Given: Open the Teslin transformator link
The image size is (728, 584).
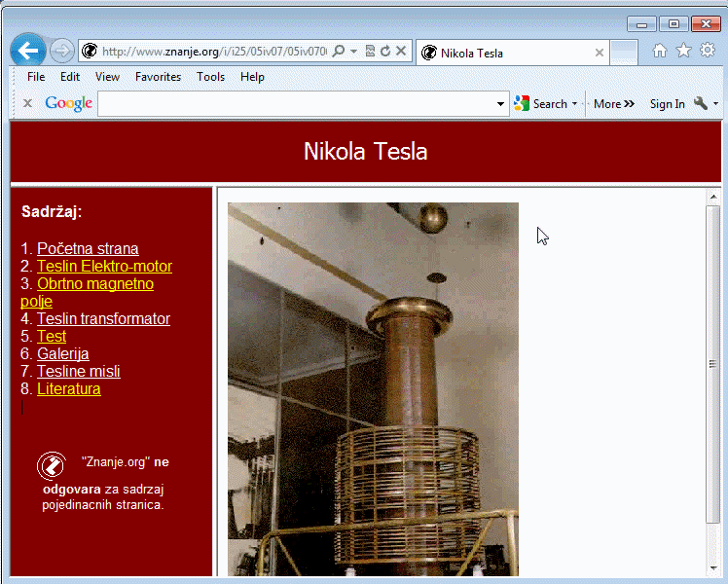Looking at the screenshot, I should click(103, 318).
